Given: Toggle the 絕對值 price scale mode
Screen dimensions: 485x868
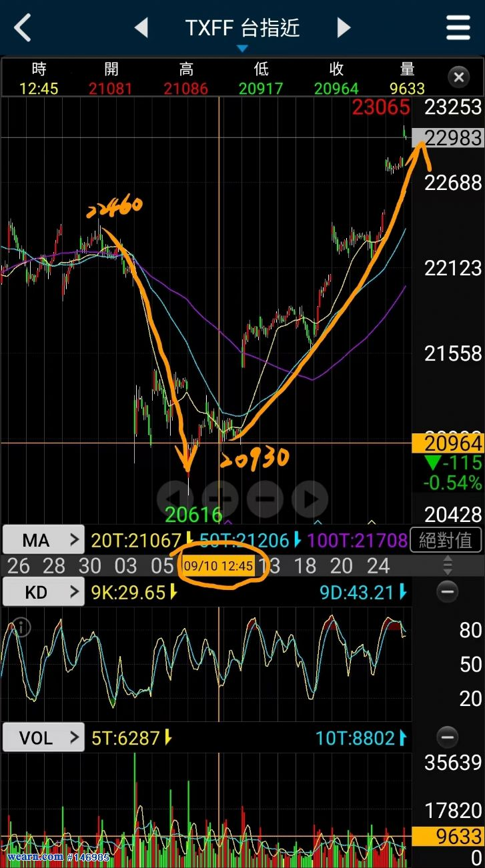Looking at the screenshot, I should click(x=446, y=539).
